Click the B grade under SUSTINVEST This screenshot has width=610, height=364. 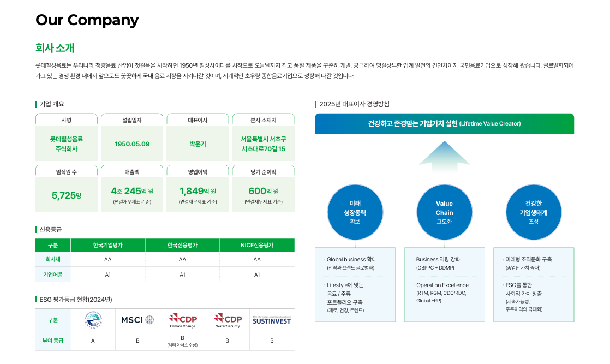272,341
